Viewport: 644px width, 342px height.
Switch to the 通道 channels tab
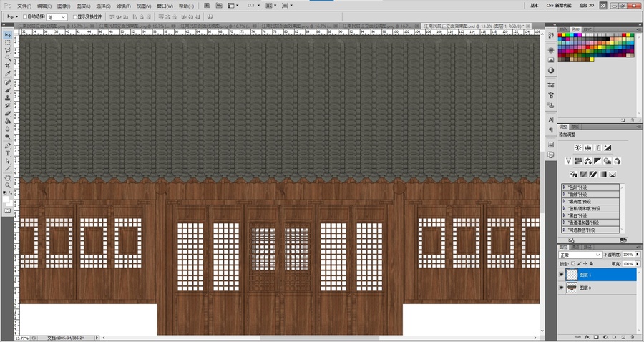point(575,247)
